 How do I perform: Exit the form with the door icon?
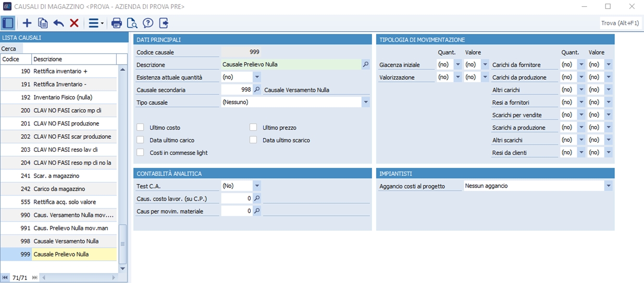click(164, 23)
